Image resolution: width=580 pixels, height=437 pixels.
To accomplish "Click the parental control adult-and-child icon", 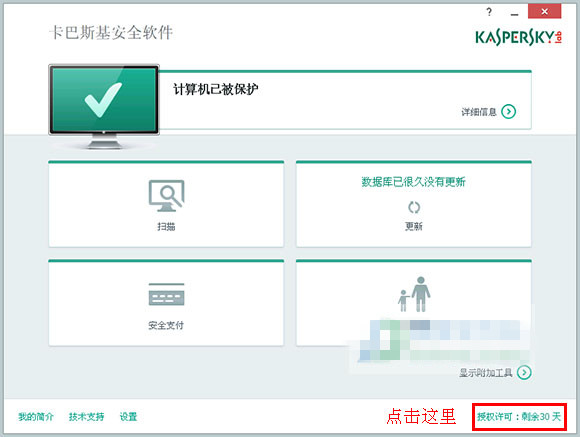I will 414,294.
